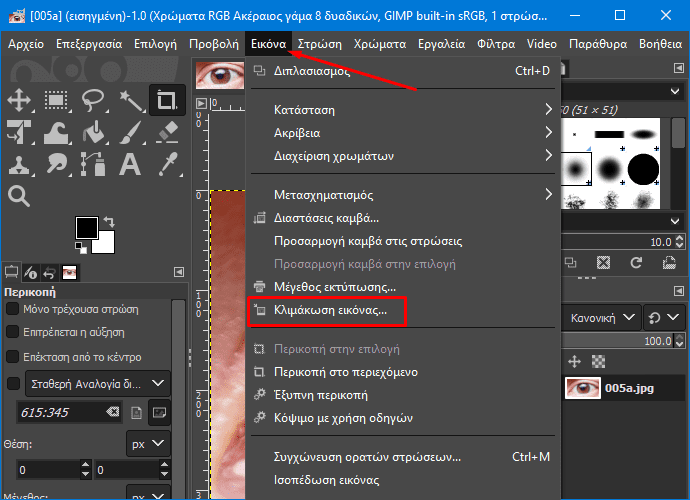Image resolution: width=690 pixels, height=500 pixels.
Task: Select the Move tool
Action: click(x=19, y=100)
